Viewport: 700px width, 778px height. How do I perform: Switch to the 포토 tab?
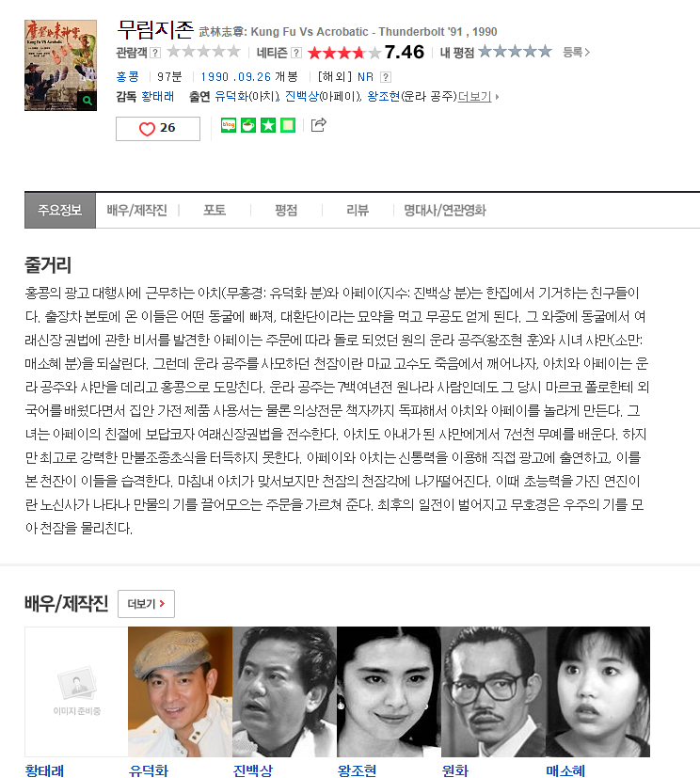(215, 211)
